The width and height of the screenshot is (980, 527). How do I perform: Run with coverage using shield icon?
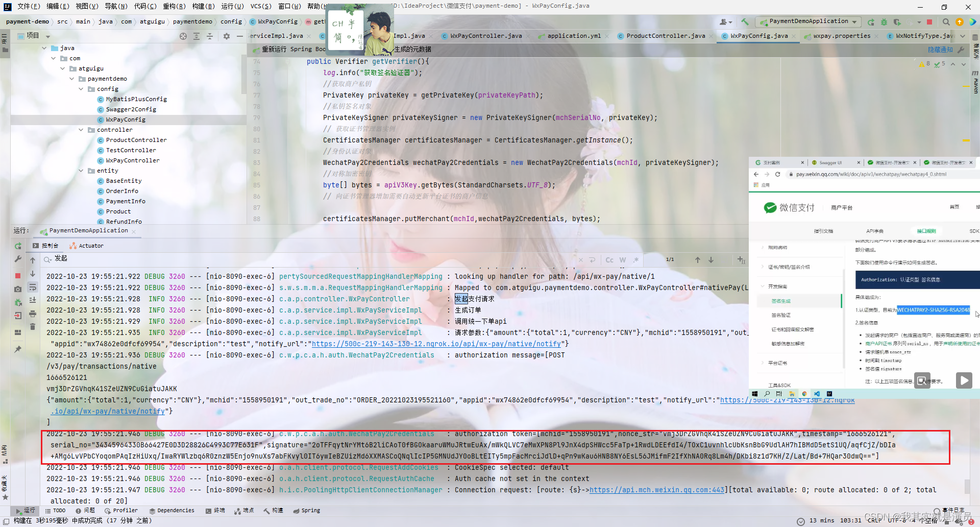pyautogui.click(x=897, y=22)
